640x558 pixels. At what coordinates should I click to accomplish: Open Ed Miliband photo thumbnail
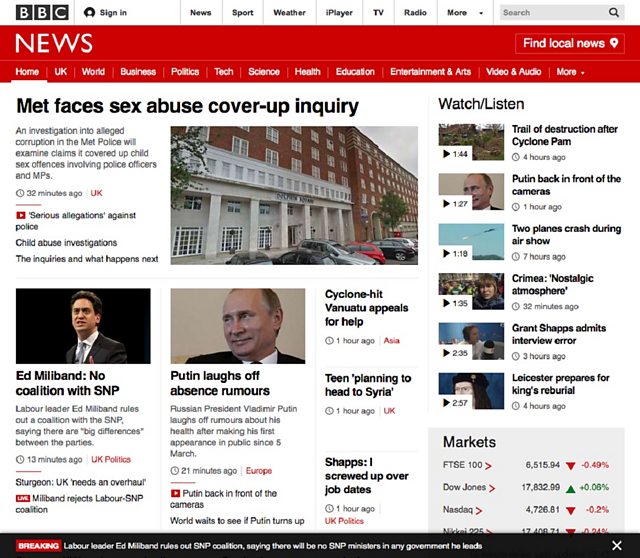coord(83,326)
